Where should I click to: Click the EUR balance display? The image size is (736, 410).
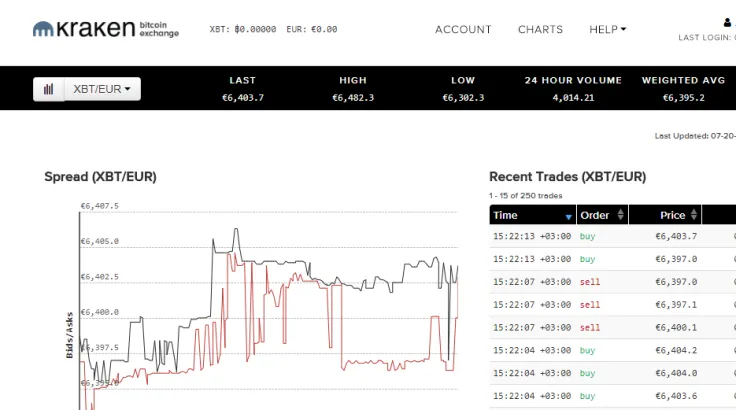click(312, 29)
